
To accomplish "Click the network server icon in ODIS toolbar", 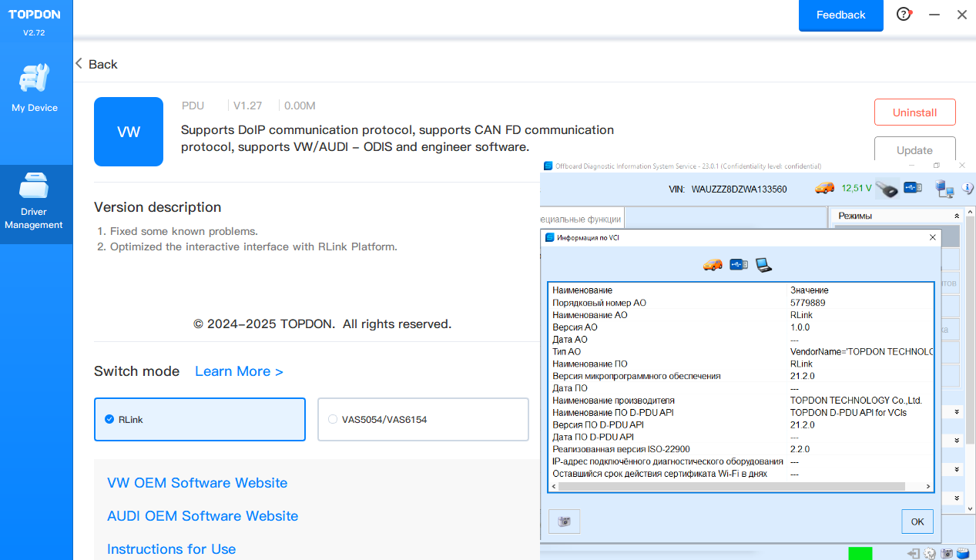I will (x=945, y=188).
